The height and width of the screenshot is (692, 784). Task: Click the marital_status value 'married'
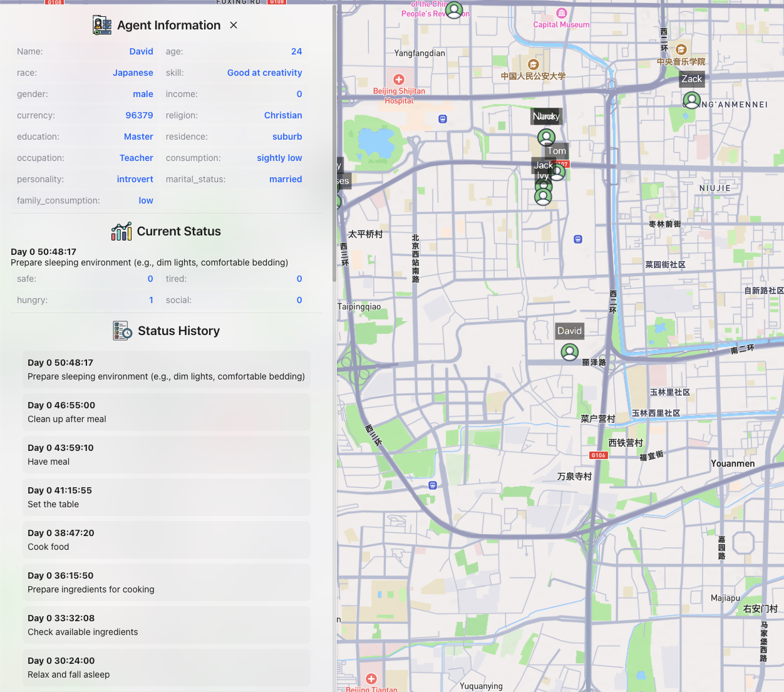click(286, 179)
